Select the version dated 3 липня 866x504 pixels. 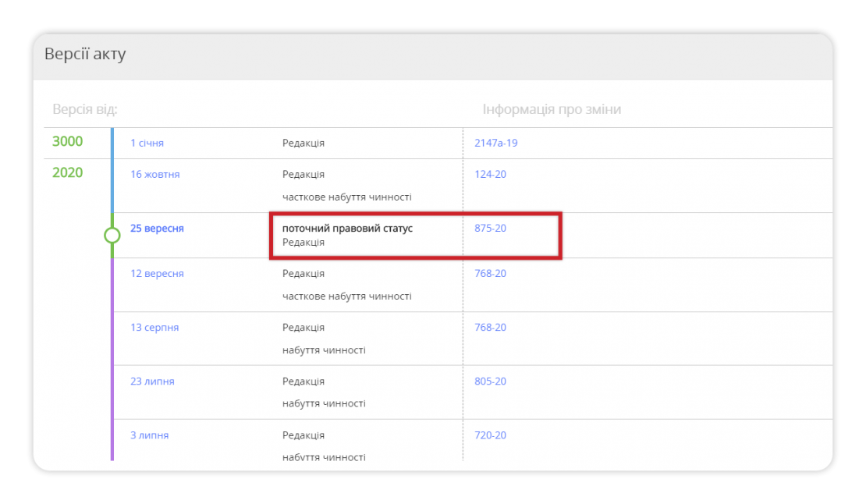(148, 435)
